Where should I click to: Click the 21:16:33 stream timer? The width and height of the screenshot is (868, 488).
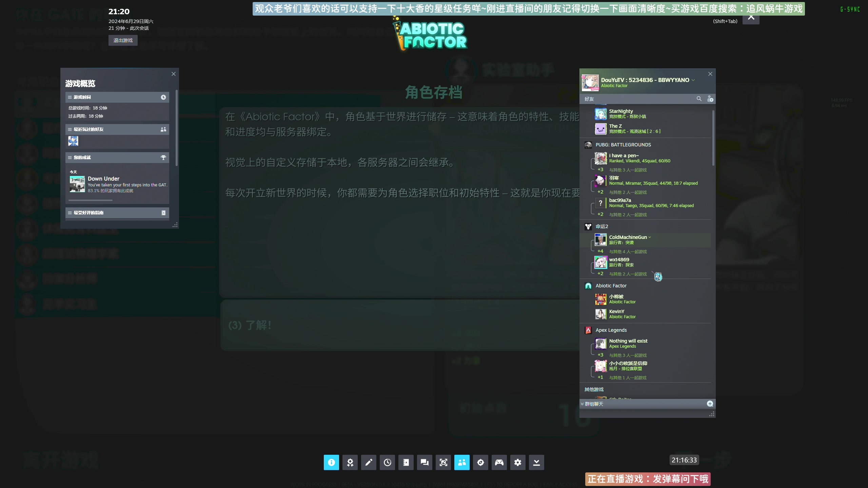click(x=684, y=460)
